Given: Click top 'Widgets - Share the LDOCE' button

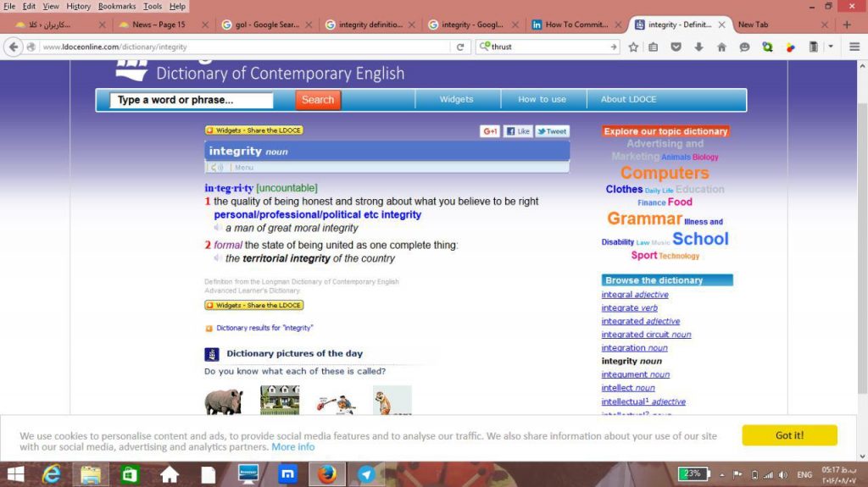Looking at the screenshot, I should (254, 130).
